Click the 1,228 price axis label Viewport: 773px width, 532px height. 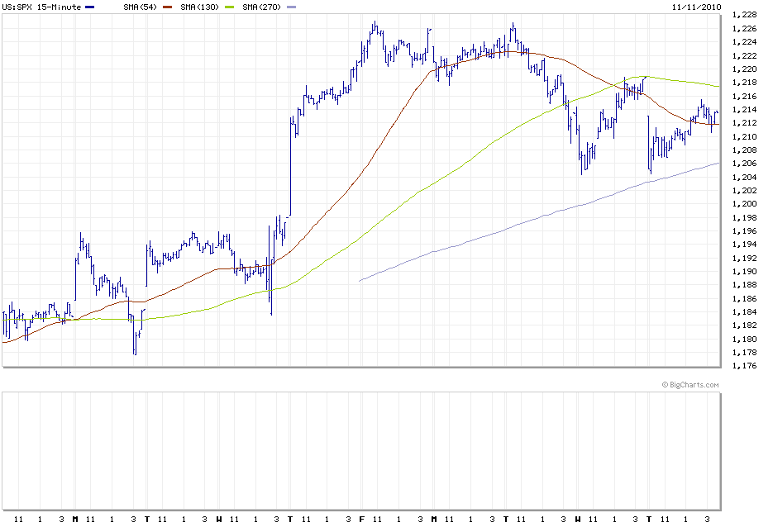pyautogui.click(x=744, y=15)
